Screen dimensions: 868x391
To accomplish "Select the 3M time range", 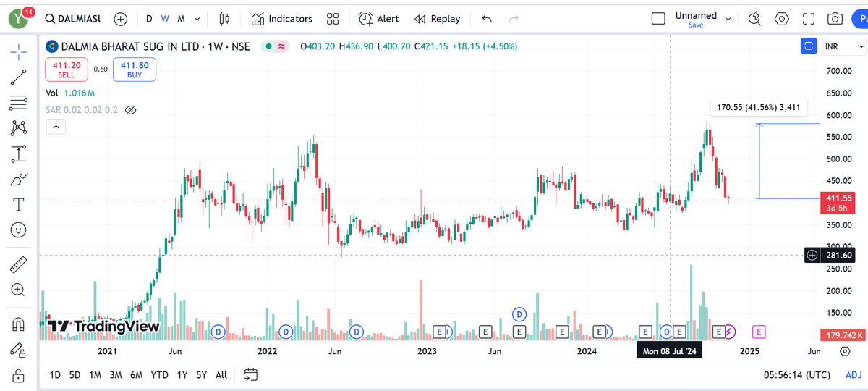I will tap(116, 375).
